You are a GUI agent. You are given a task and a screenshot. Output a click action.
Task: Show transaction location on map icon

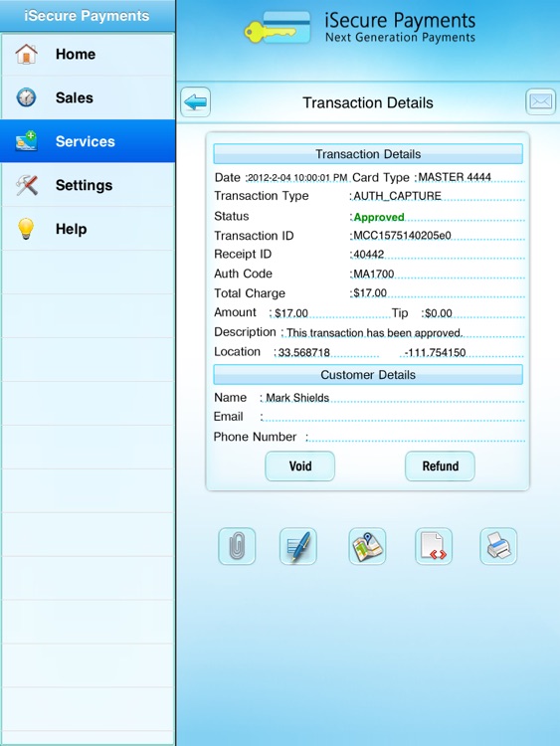(367, 546)
